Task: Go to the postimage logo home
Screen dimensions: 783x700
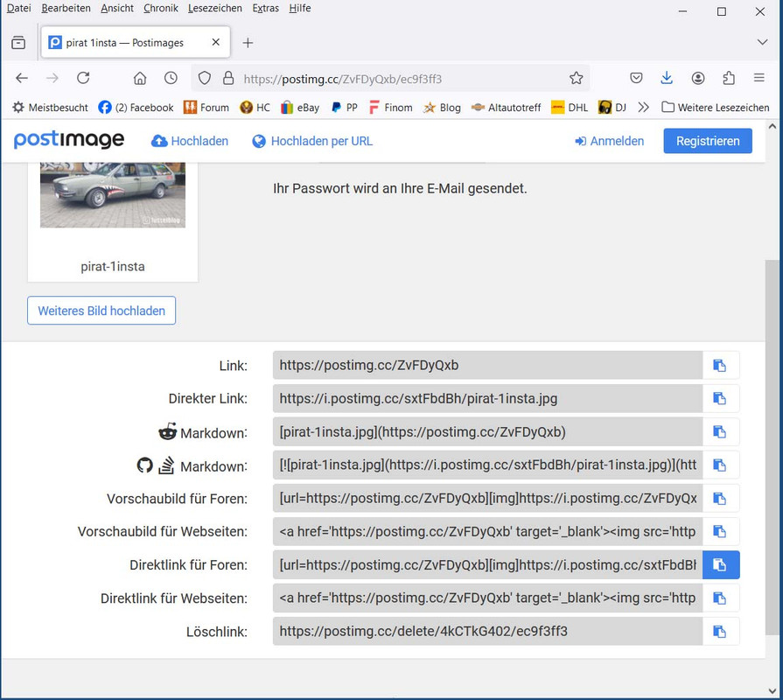Action: [69, 140]
